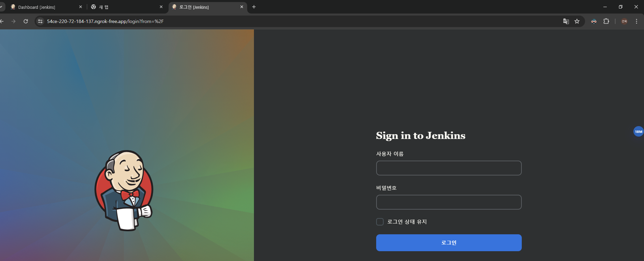Open the glasses extension icon

click(x=594, y=21)
